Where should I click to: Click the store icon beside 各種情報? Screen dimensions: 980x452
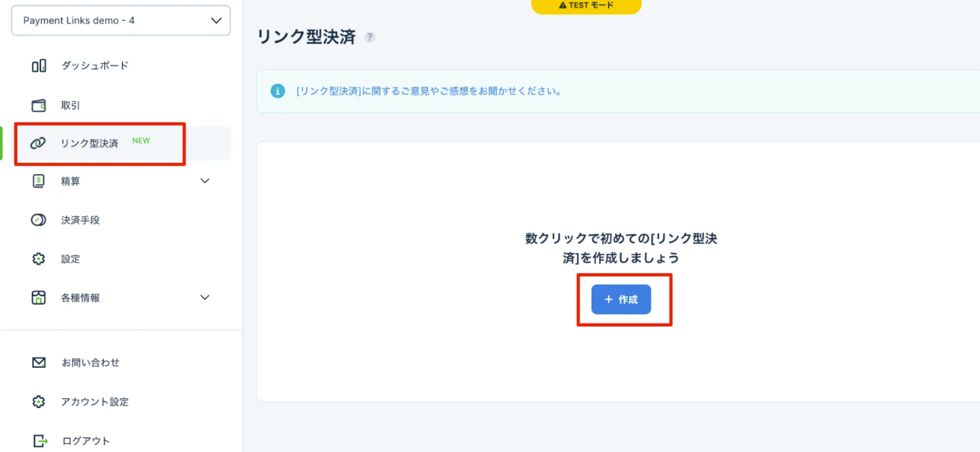[x=38, y=297]
